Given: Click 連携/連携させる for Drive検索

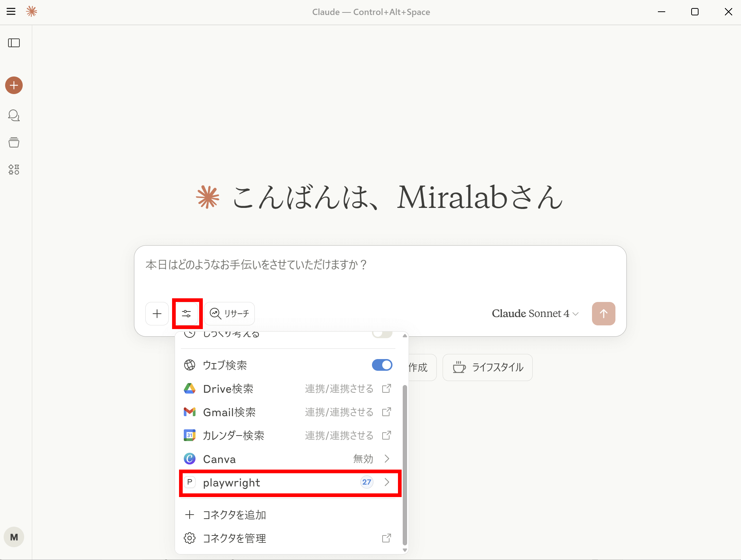Looking at the screenshot, I should coord(339,388).
